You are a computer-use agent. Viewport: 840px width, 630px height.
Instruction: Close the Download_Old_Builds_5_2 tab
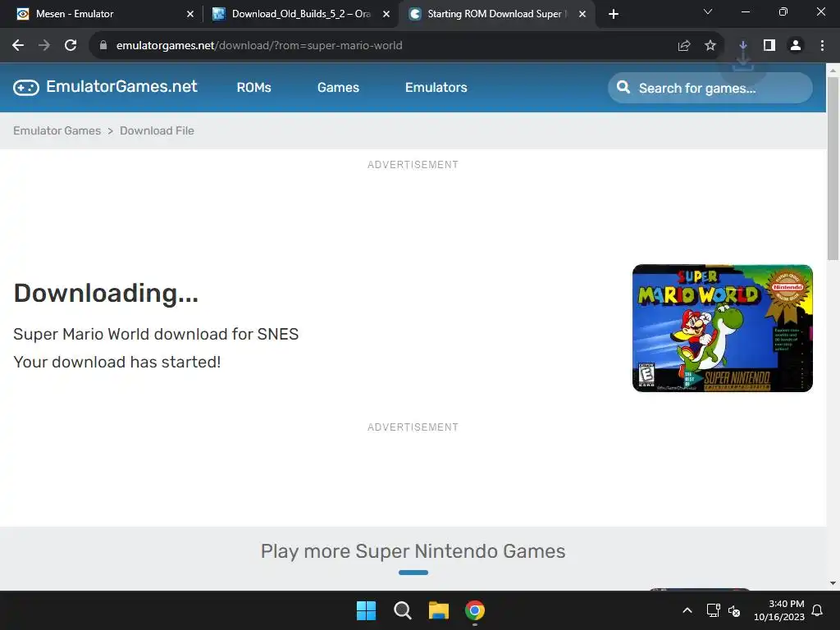pyautogui.click(x=386, y=14)
